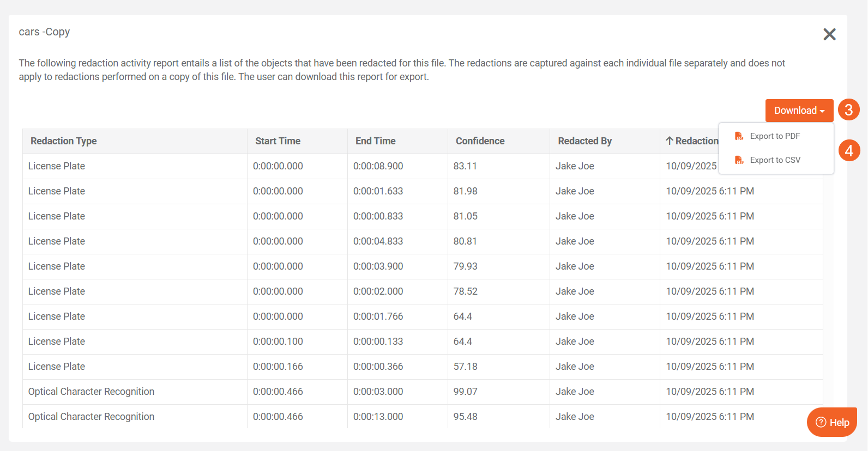Sort by Redacted By column header
Screen dimensions: 868x451
pos(584,141)
